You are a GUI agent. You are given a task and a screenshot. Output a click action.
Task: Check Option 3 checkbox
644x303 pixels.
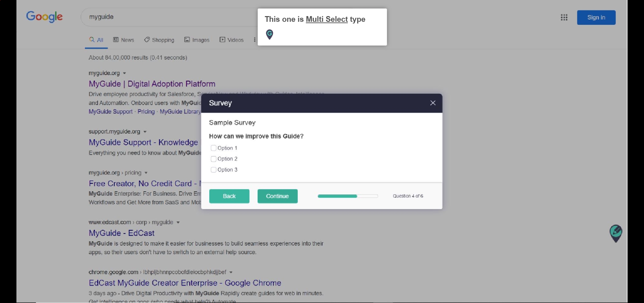tap(213, 170)
